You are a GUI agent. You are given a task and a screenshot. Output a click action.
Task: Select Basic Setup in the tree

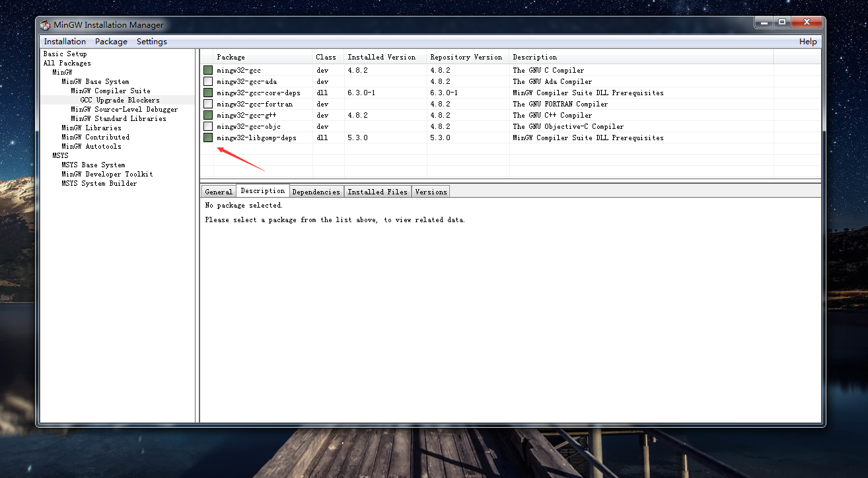(65, 54)
